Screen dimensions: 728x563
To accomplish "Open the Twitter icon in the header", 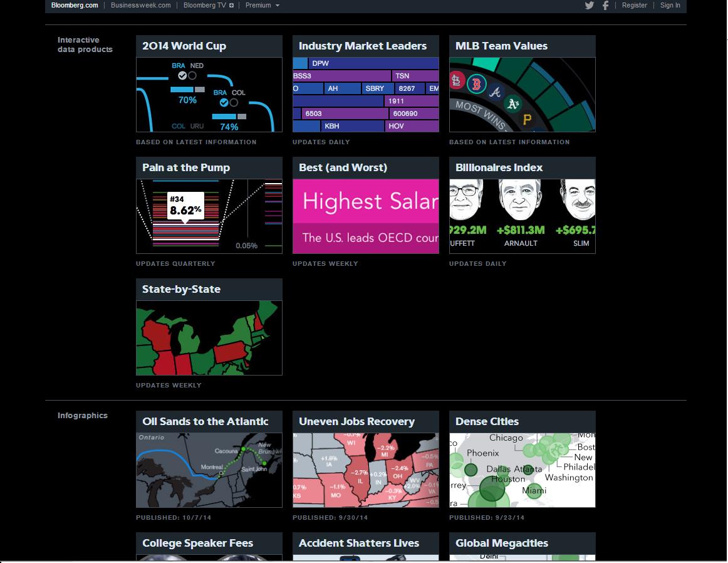I will pyautogui.click(x=589, y=6).
